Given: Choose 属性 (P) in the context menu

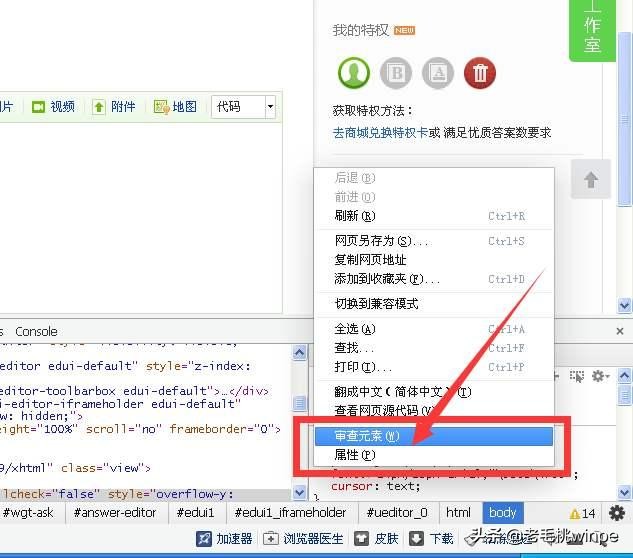Looking at the screenshot, I should (x=433, y=455).
